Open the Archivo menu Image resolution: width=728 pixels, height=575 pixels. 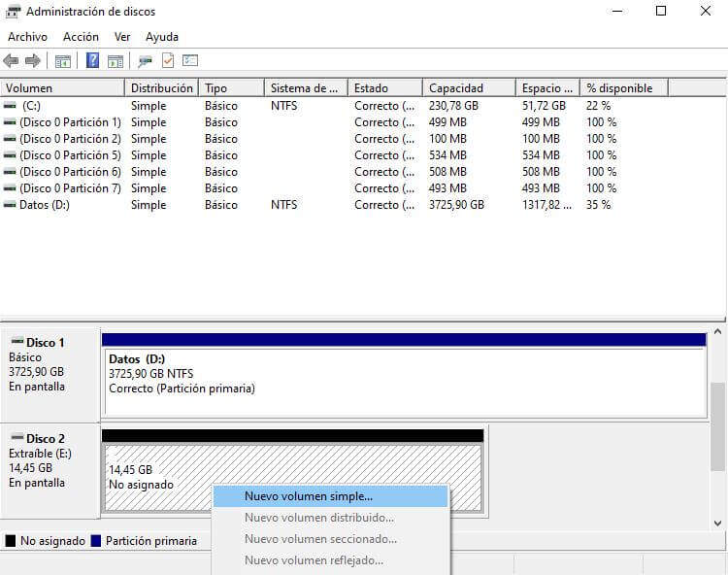pyautogui.click(x=27, y=37)
